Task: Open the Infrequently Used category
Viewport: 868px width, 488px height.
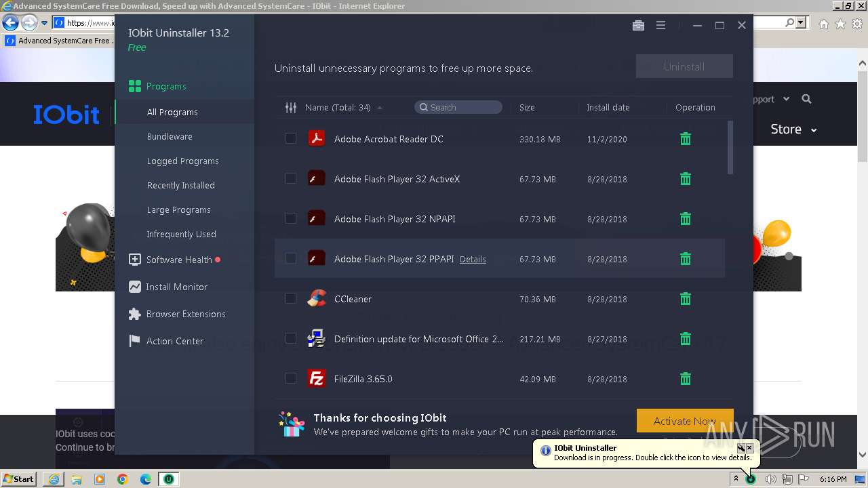Action: pos(181,234)
